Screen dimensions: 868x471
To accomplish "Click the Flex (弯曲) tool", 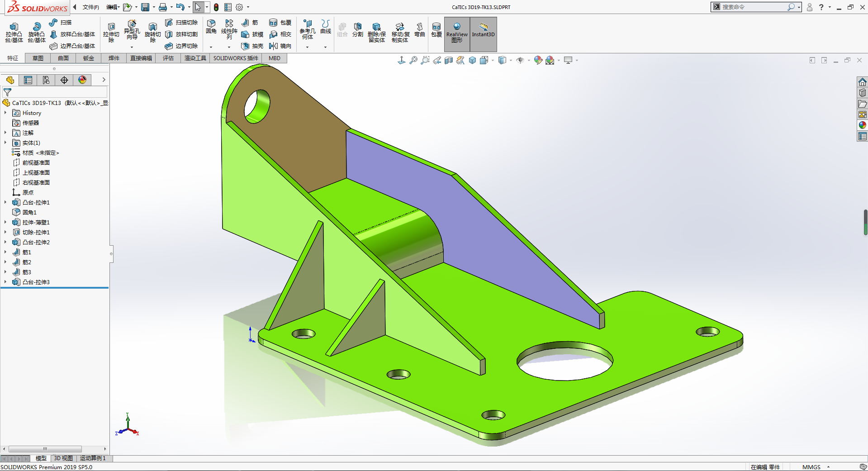I will coord(420,30).
